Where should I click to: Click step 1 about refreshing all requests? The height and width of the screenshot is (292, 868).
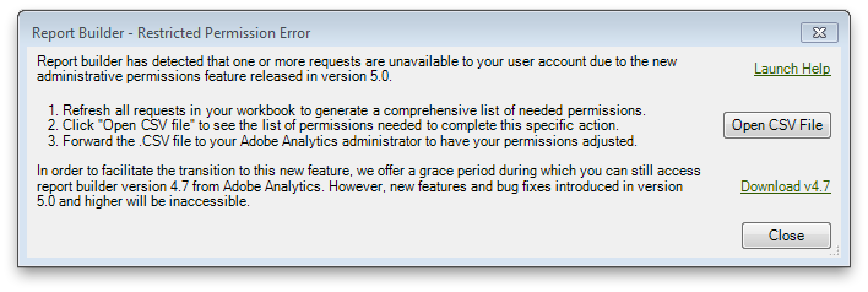click(346, 111)
